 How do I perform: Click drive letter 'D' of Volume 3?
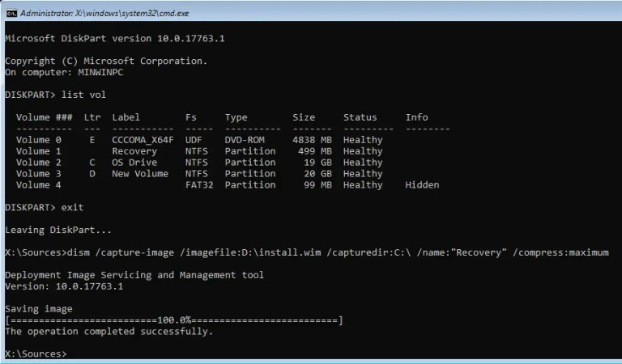(92, 174)
